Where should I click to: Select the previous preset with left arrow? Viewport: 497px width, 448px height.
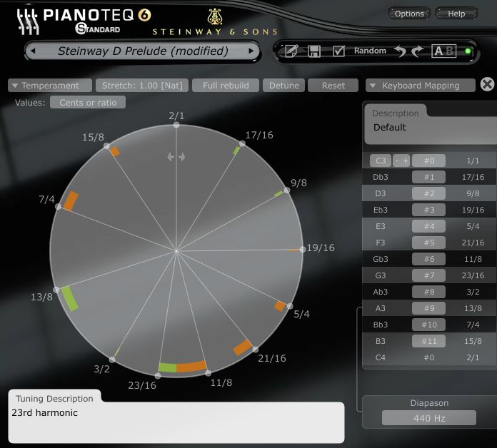pos(33,51)
